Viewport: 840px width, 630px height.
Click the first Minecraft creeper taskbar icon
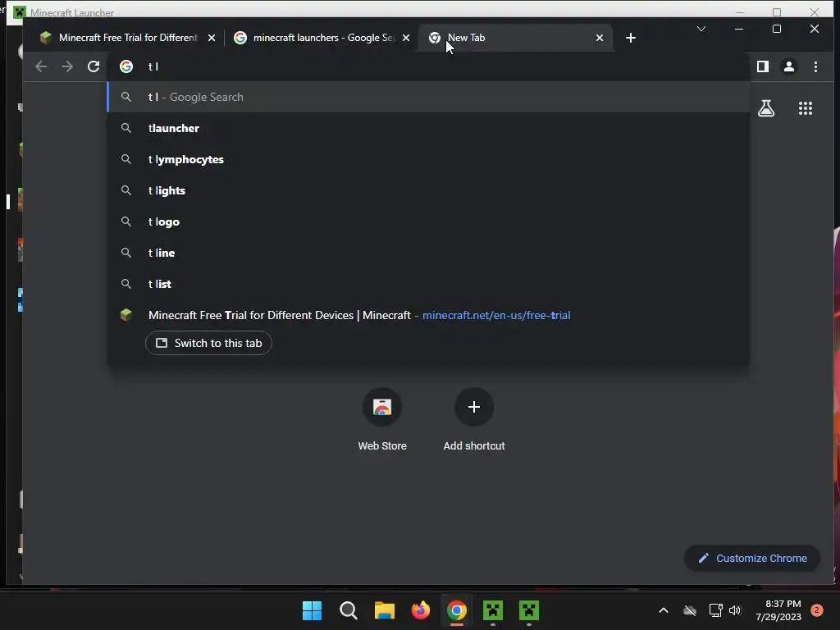[493, 610]
